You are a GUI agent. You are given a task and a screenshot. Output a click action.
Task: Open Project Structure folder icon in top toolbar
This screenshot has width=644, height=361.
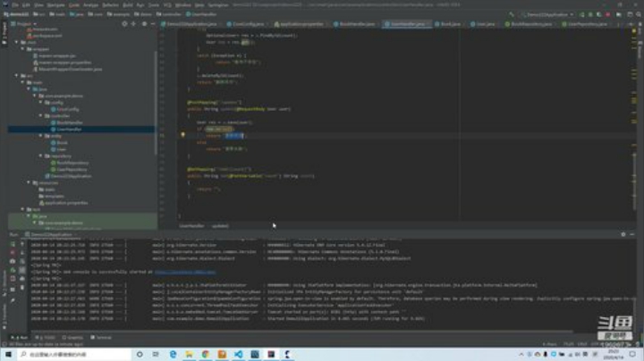coord(619,14)
